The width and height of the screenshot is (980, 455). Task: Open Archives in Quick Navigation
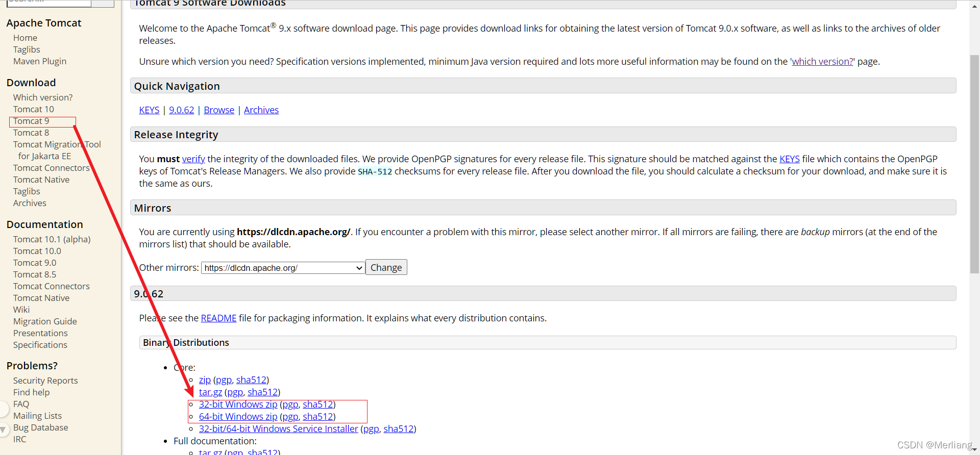[x=261, y=110]
